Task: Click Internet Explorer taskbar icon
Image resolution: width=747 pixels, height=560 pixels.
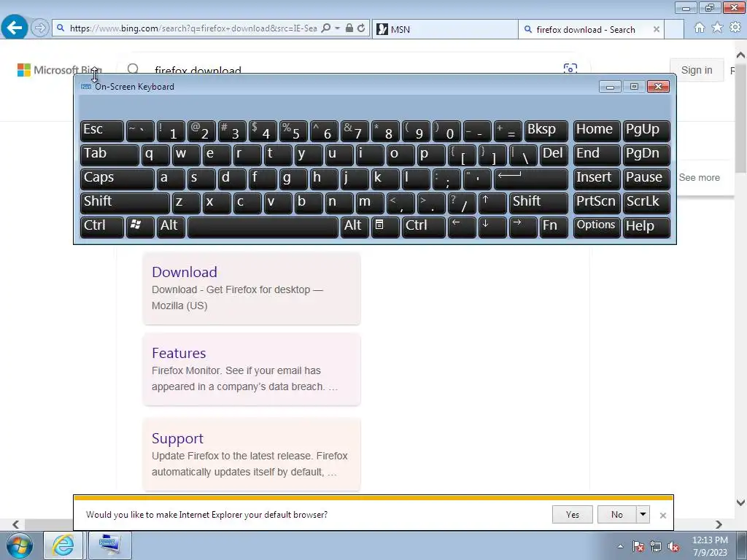Action: click(x=63, y=545)
